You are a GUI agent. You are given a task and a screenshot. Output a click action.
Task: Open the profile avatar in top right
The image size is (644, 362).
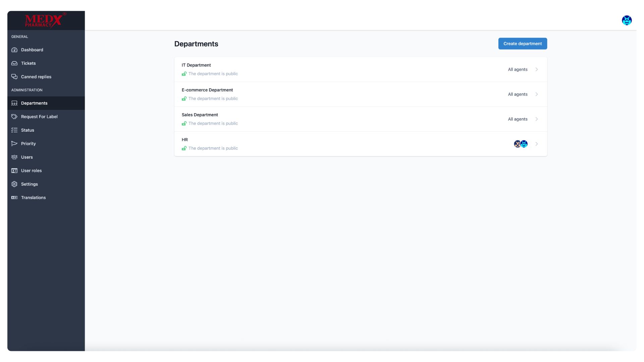pos(627,20)
